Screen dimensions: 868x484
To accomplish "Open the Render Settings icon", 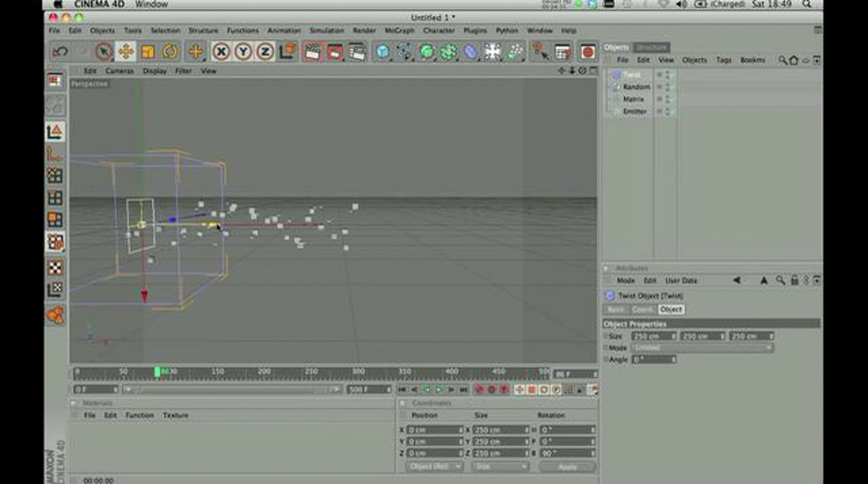I will click(357, 52).
